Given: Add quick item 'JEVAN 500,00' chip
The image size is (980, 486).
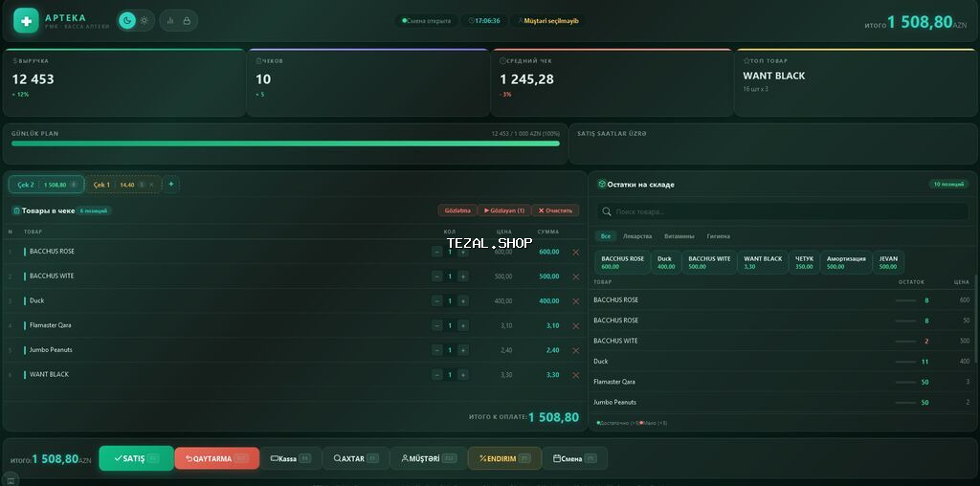Looking at the screenshot, I should tap(888, 262).
